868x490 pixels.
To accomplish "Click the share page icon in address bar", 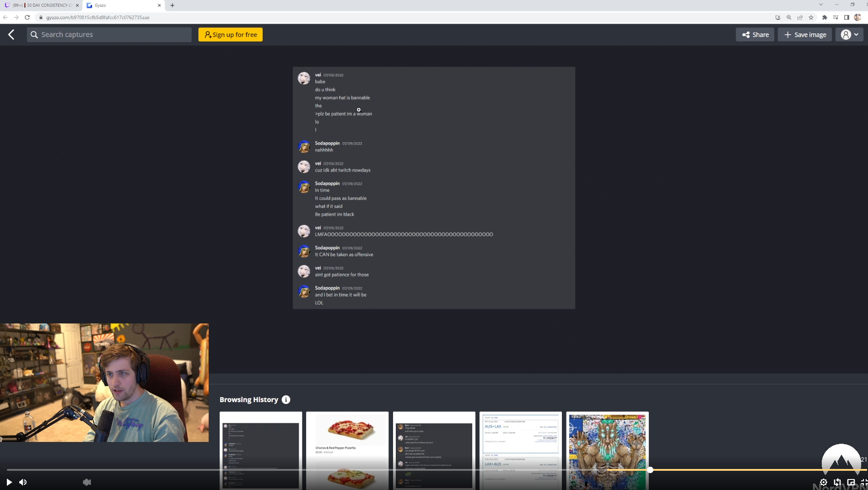I will (x=800, y=17).
